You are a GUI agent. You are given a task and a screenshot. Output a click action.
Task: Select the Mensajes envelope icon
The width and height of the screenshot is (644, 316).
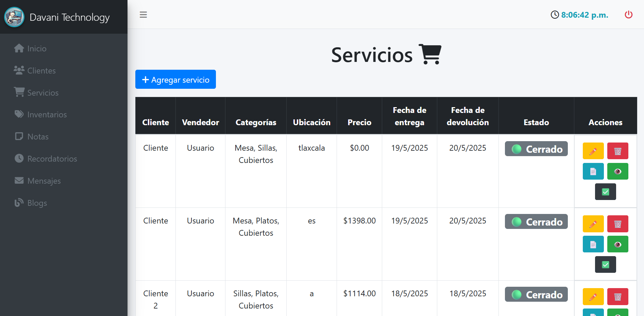(x=19, y=180)
